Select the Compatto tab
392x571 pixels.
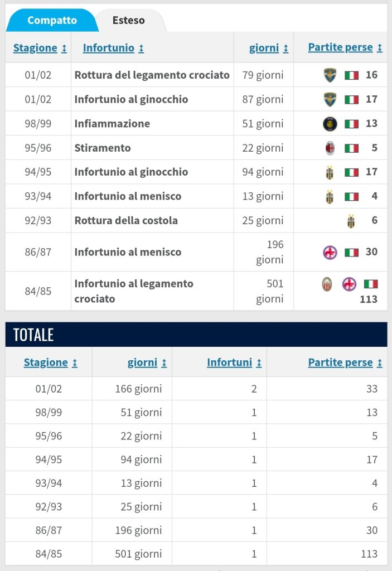[x=52, y=21]
